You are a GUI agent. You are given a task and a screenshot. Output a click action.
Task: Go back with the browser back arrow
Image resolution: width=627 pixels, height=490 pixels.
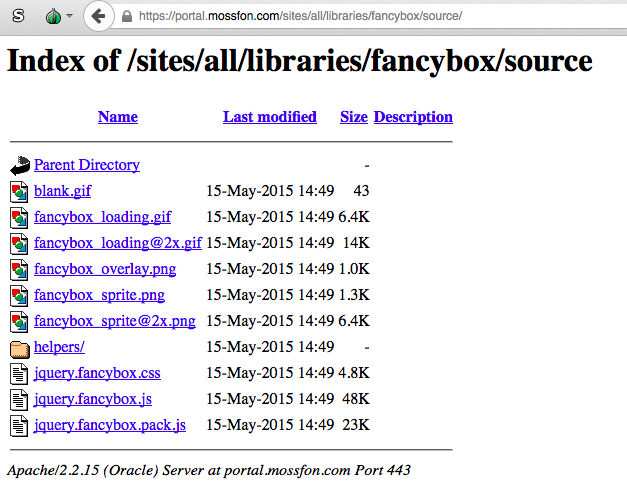98,16
